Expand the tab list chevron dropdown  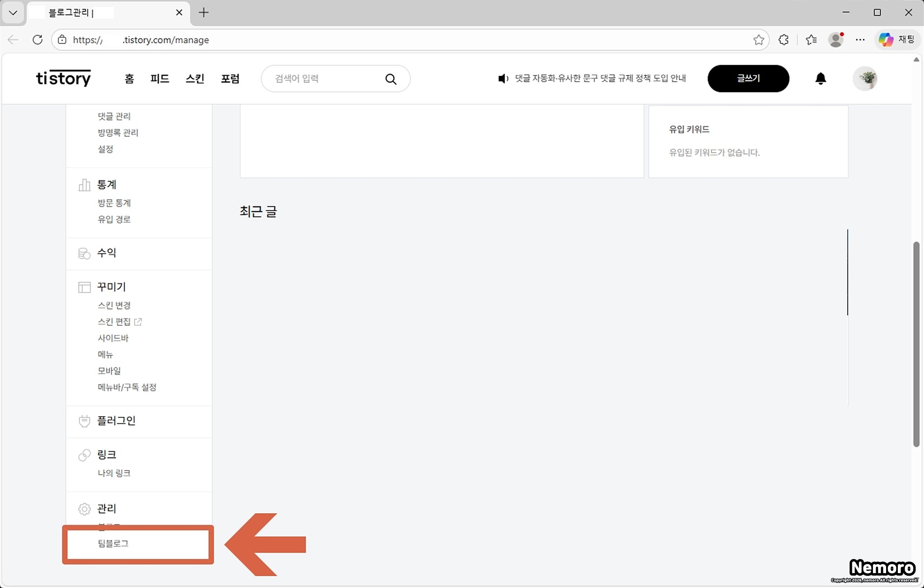(x=13, y=13)
